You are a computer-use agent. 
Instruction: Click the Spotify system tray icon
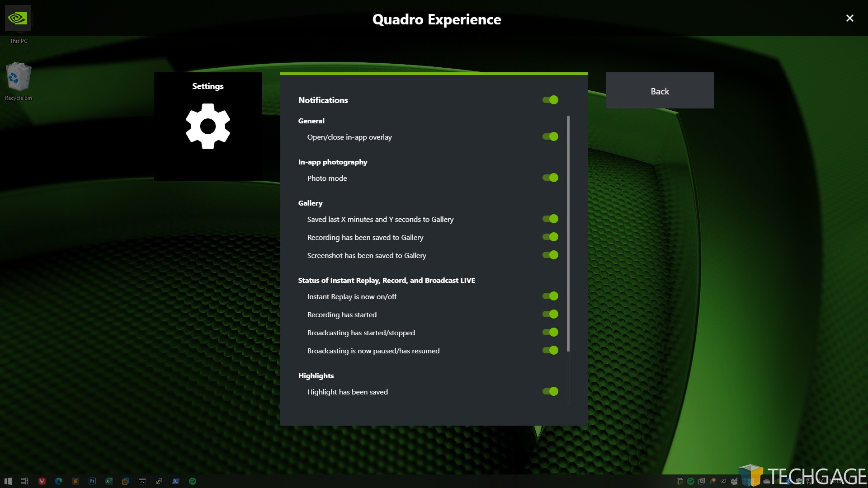click(691, 481)
